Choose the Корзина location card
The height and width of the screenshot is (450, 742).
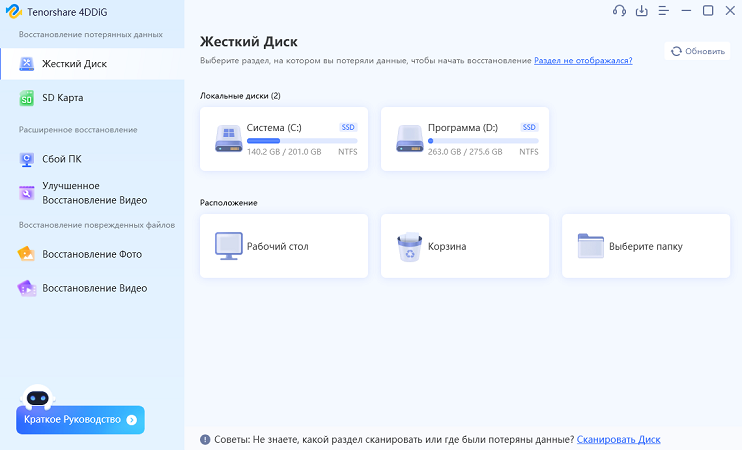point(465,246)
